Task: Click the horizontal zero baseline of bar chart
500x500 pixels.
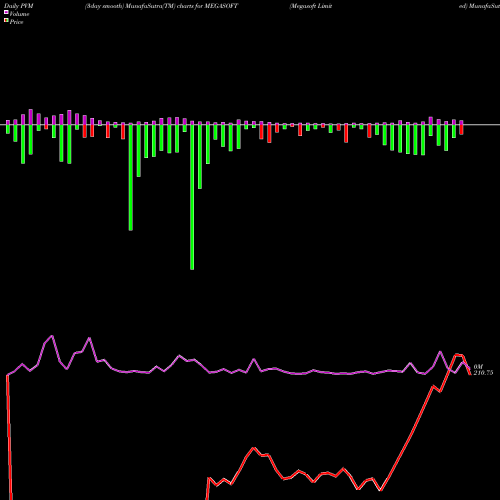Action: [250, 125]
